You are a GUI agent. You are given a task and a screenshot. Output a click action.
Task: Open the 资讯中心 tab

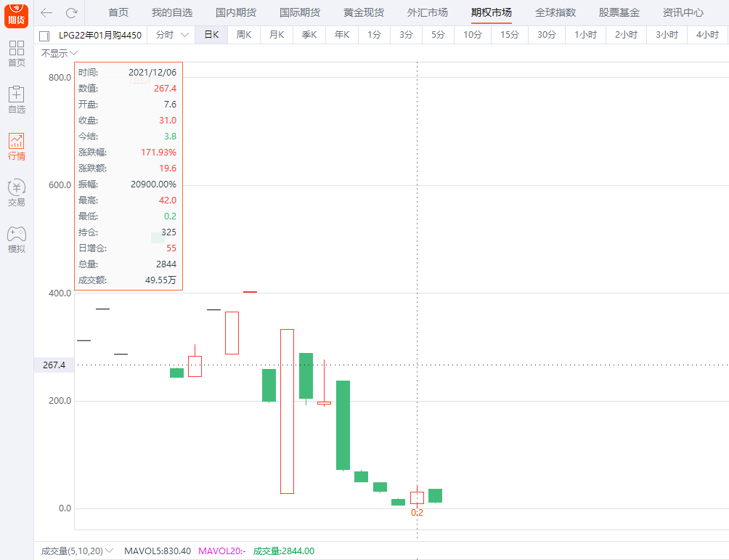[x=683, y=13]
